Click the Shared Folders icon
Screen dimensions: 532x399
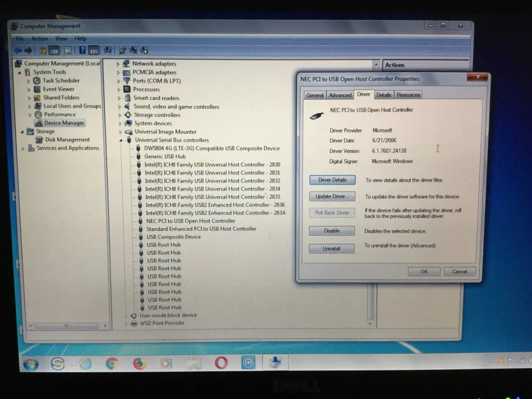pos(37,98)
